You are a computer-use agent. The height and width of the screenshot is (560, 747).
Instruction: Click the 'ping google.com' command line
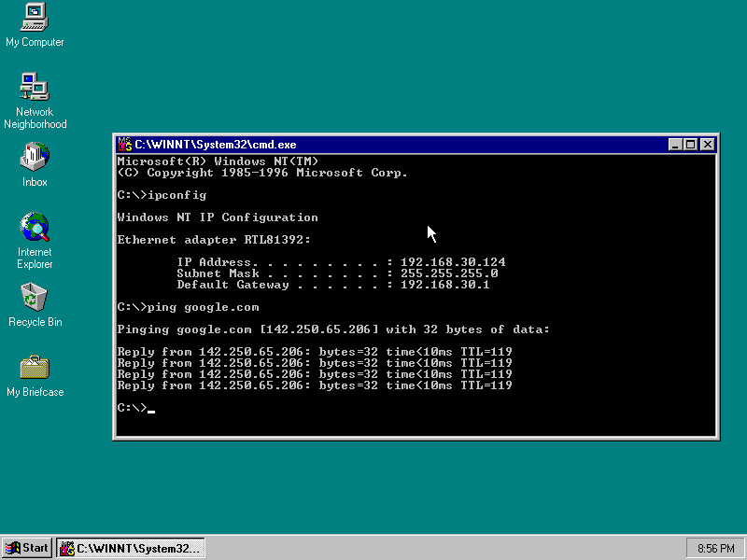189,307
